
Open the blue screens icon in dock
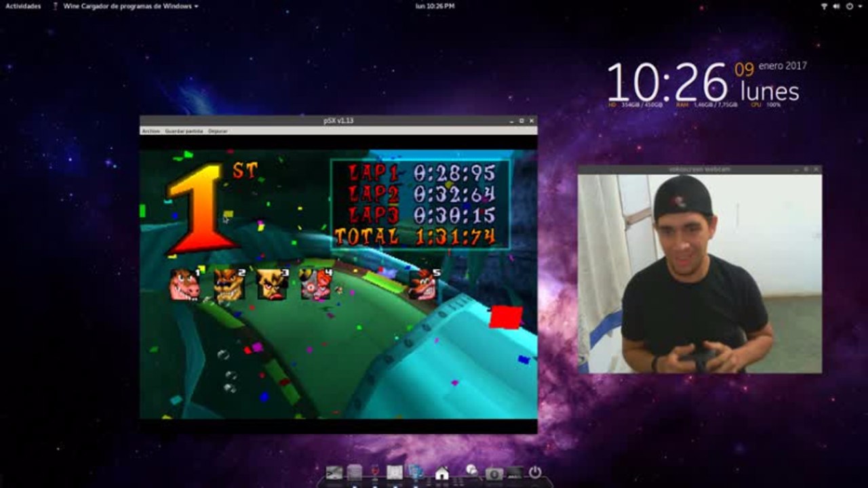[x=416, y=472]
